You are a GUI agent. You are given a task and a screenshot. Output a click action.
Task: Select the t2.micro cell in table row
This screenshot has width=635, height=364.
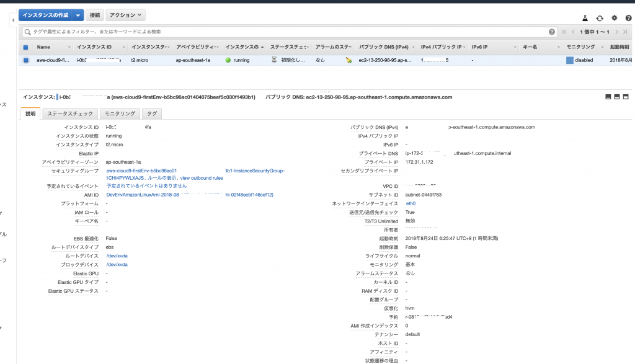tap(140, 60)
